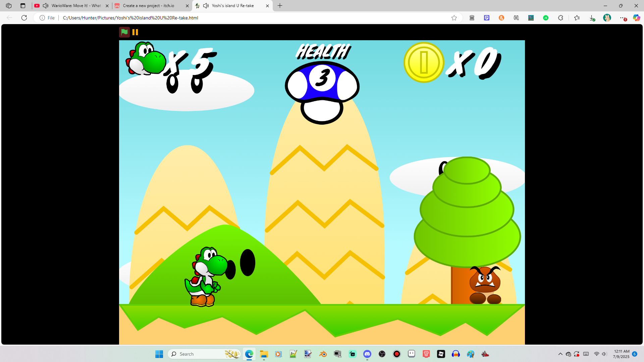Screen dimensions: 644x362
Task: Open the workspaces icon in the tab bar
Action: coord(9,6)
